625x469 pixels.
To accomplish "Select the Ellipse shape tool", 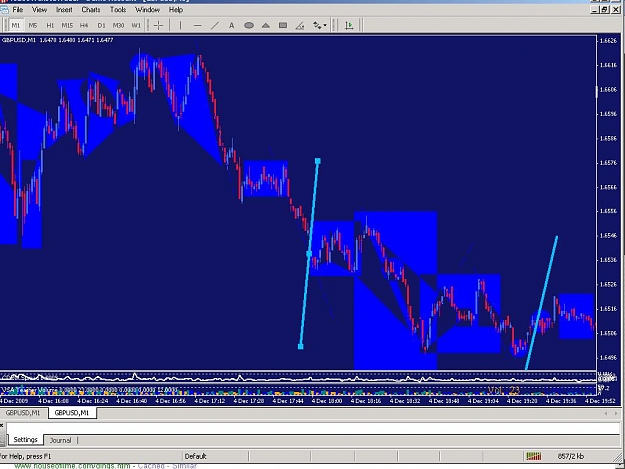I will 249,26.
